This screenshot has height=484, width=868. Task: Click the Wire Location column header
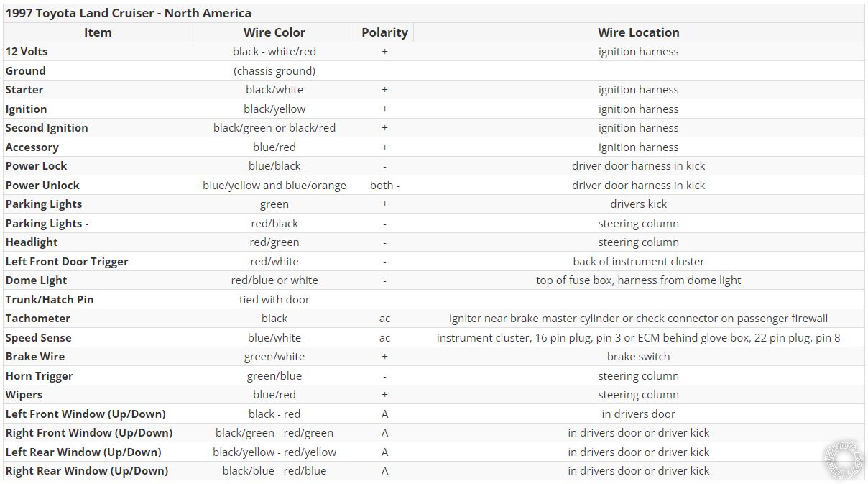pos(638,32)
